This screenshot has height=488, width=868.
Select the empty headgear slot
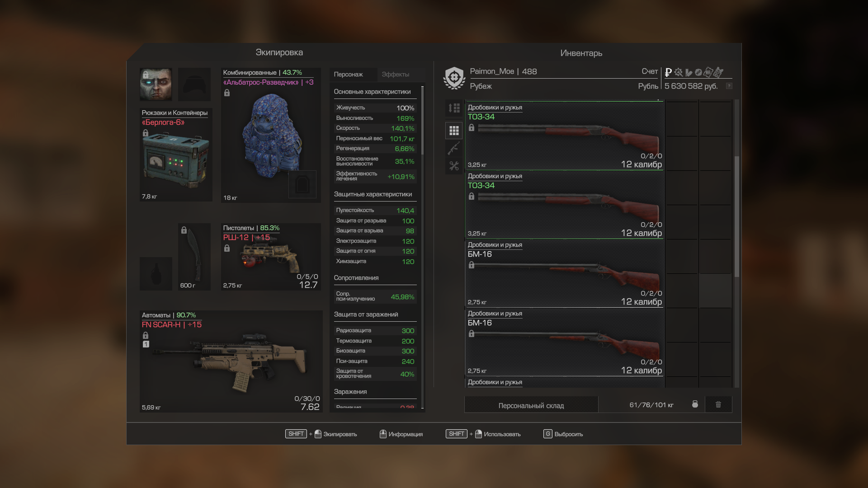point(194,84)
